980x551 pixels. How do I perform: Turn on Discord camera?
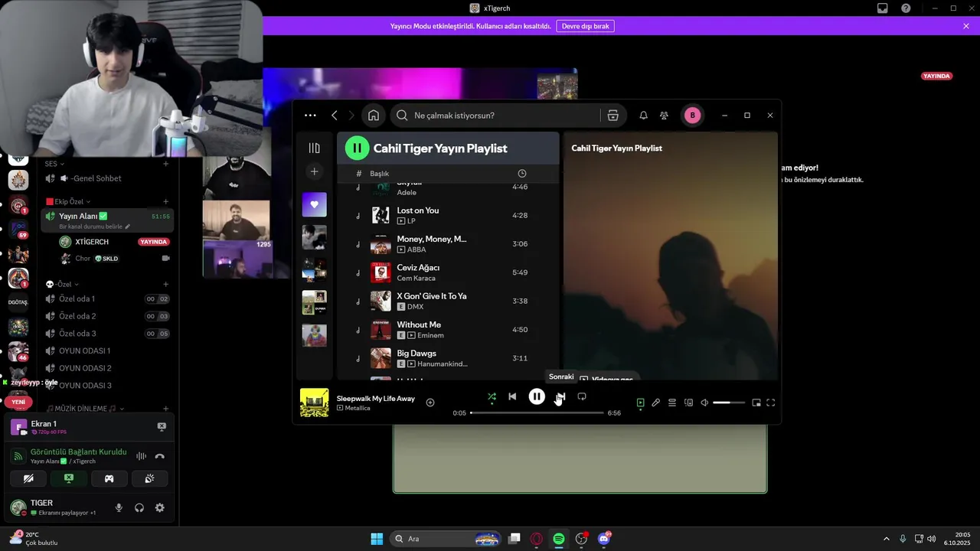pos(28,478)
